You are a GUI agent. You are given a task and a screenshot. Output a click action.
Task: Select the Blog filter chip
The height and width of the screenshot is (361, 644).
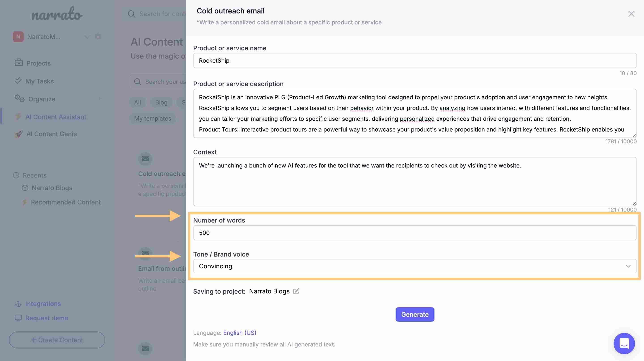161,102
